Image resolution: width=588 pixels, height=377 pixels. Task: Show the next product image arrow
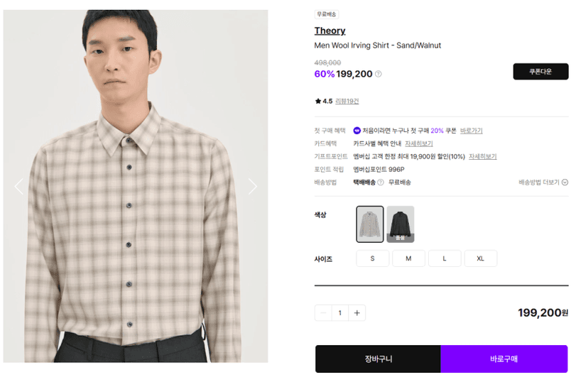tap(252, 186)
